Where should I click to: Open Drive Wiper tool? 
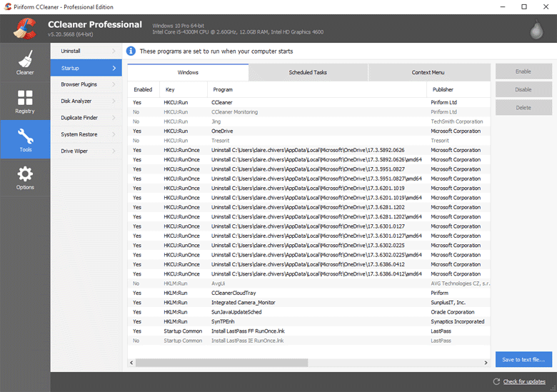click(86, 151)
